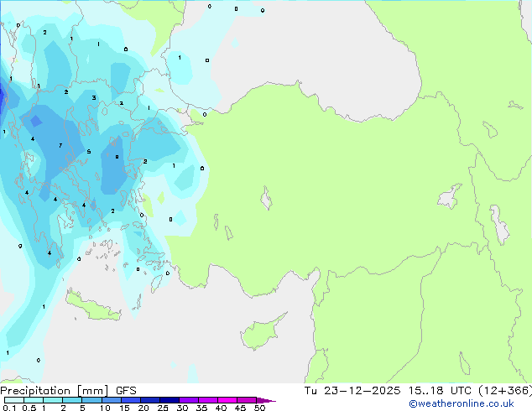Image resolution: width=532 pixels, height=411 pixels.
Task: Click the legend scale label '15'
Action: click(124, 408)
